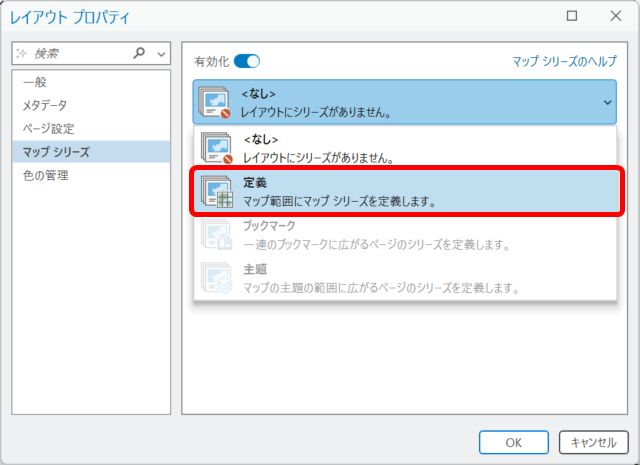The height and width of the screenshot is (465, 640).
Task: Open the 一般 category
Action: click(x=35, y=82)
